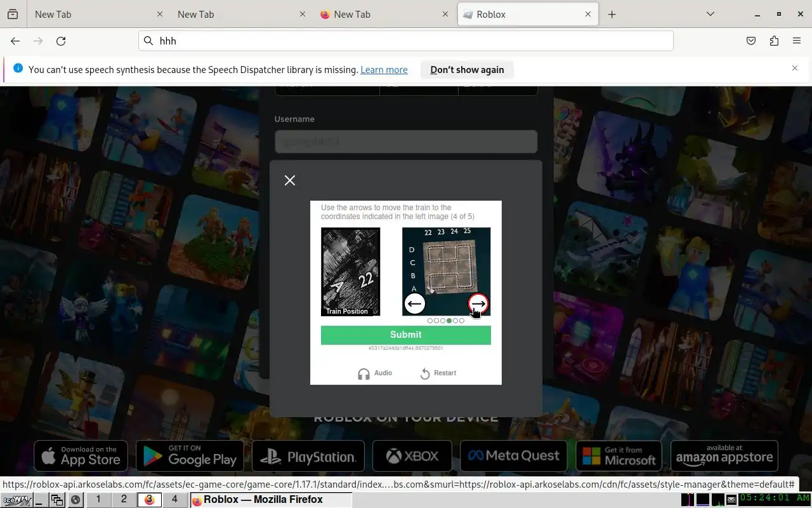Image resolution: width=812 pixels, height=508 pixels.
Task: Open a new tab with the plus button
Action: [612, 14]
